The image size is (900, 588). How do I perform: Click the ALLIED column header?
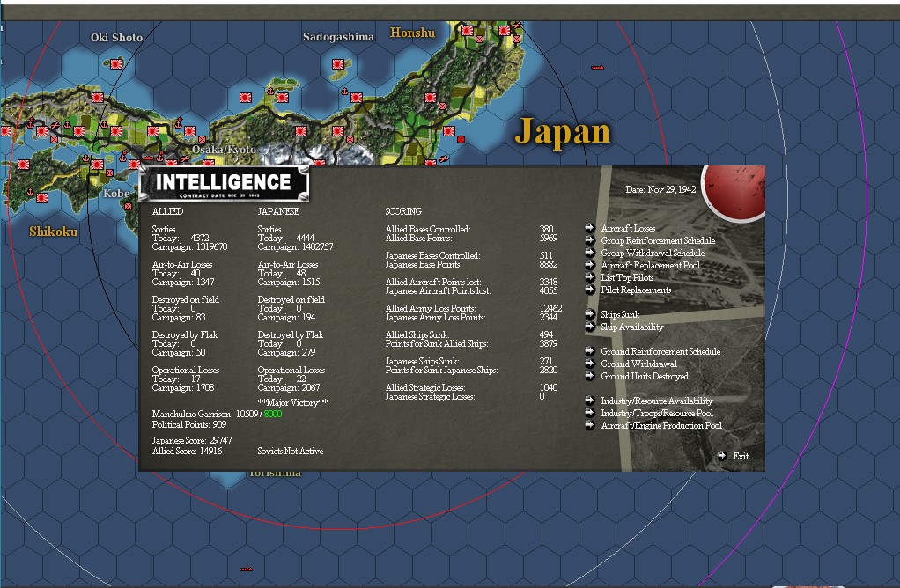[x=167, y=211]
